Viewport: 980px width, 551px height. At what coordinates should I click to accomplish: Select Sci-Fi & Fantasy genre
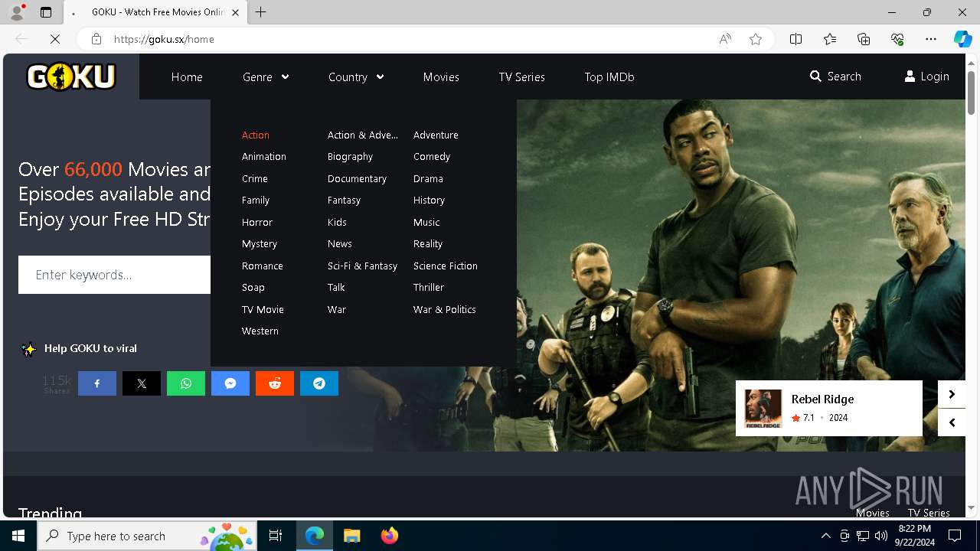pos(362,266)
